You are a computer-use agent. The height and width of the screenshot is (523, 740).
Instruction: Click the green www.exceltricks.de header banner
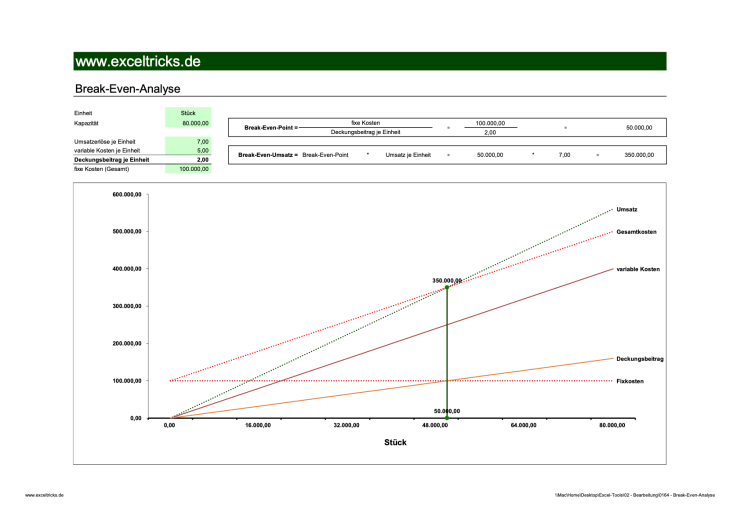coord(370,61)
